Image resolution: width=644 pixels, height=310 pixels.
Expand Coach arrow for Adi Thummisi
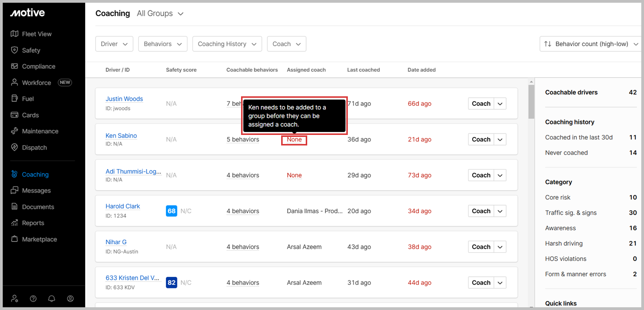[500, 175]
